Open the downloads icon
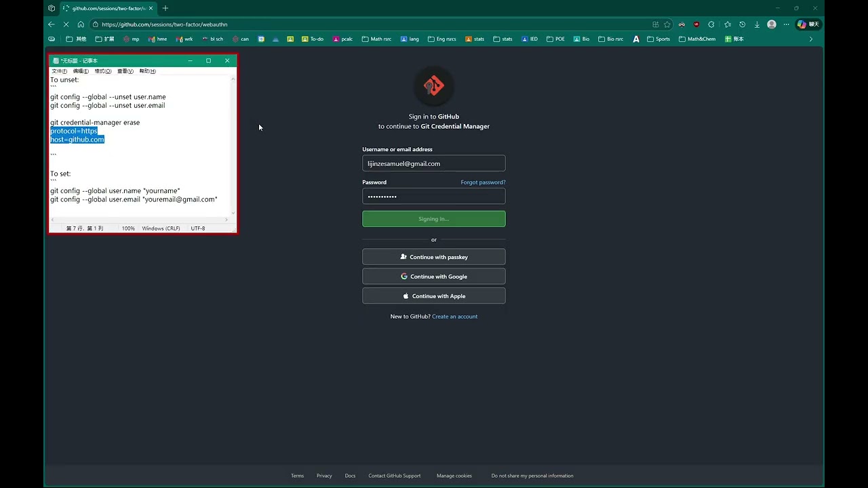 [x=757, y=24]
